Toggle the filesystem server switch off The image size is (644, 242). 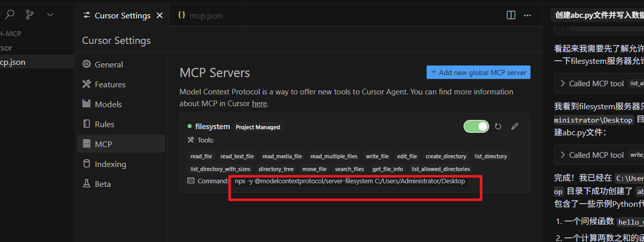click(476, 126)
